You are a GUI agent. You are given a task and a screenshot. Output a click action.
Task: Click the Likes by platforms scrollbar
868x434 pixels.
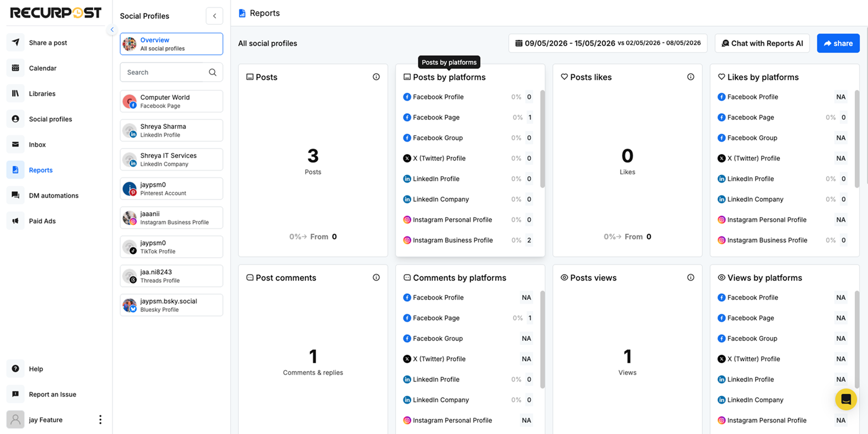pos(857,139)
